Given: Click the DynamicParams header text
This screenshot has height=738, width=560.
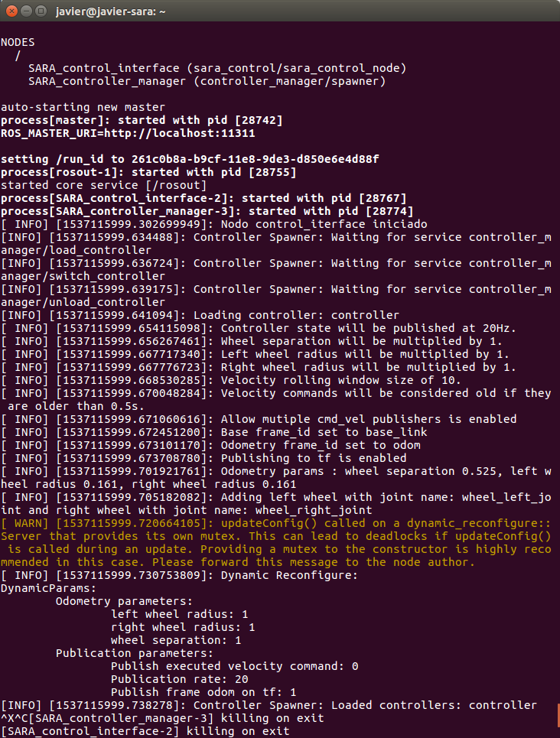Looking at the screenshot, I should point(47,587).
